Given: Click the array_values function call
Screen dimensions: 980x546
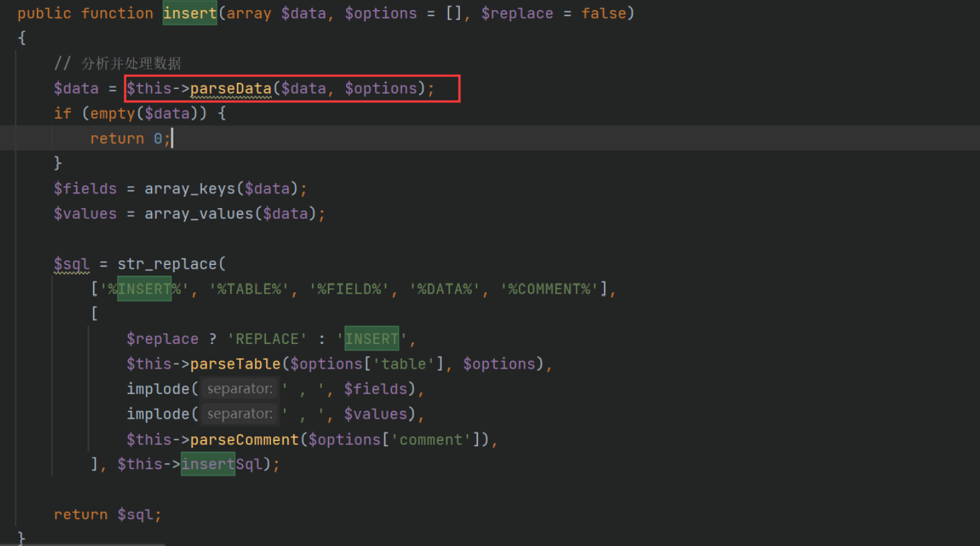Looking at the screenshot, I should (198, 213).
